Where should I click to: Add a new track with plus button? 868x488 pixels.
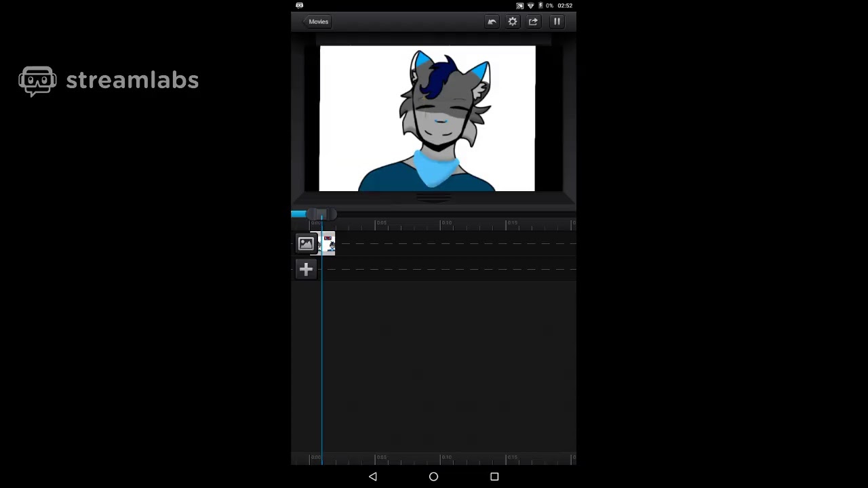[306, 270]
